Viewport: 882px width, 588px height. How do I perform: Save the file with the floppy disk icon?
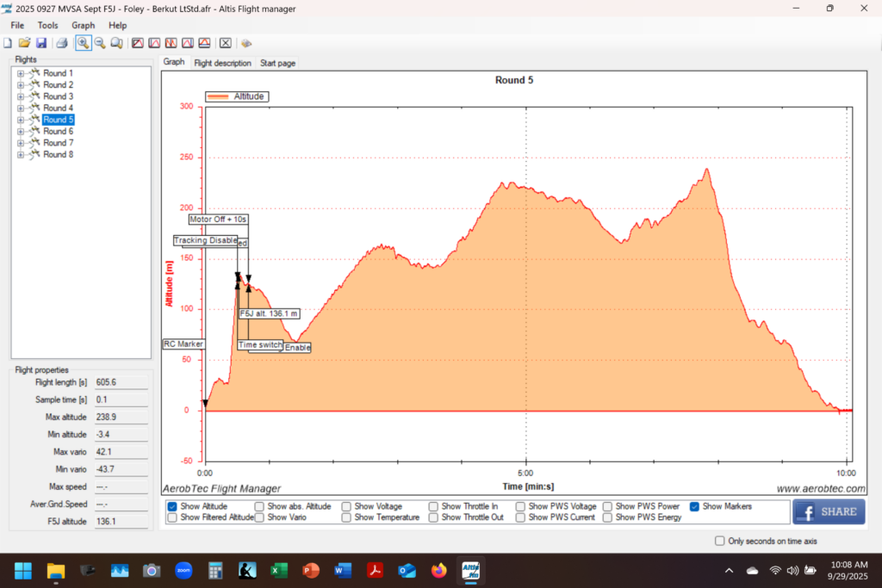pyautogui.click(x=40, y=42)
